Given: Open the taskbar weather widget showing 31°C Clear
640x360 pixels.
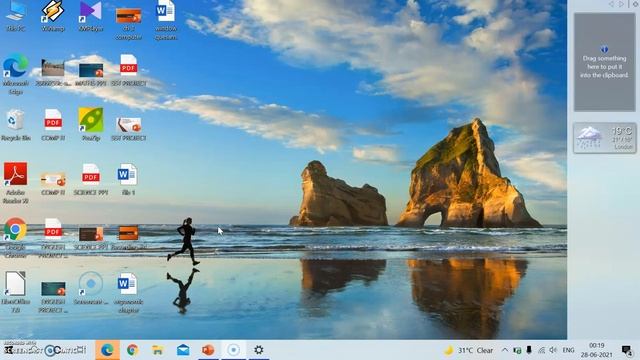Looking at the screenshot, I should (x=469, y=350).
